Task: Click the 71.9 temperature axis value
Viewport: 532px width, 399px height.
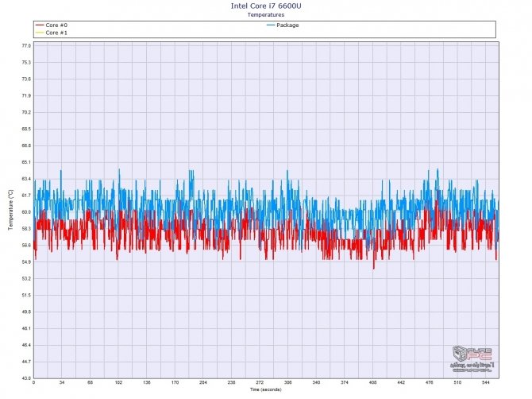Action: 26,95
